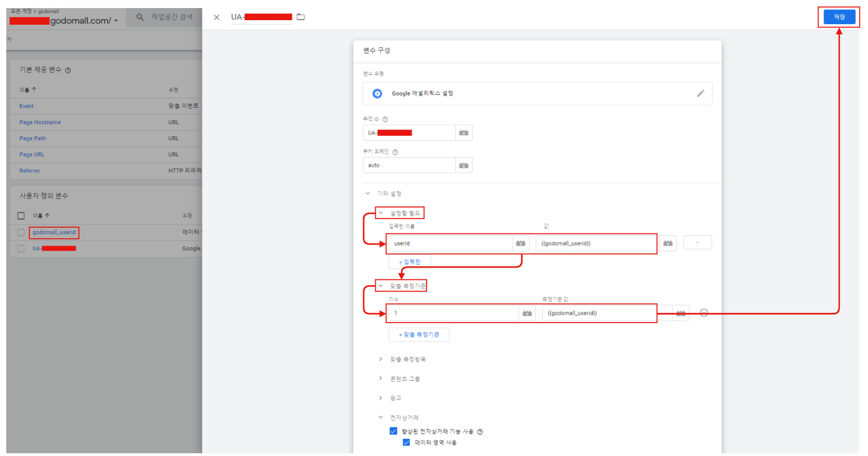Click the variable picker beside 추적 ID field
Screen dimensions: 868x456
pyautogui.click(x=463, y=133)
